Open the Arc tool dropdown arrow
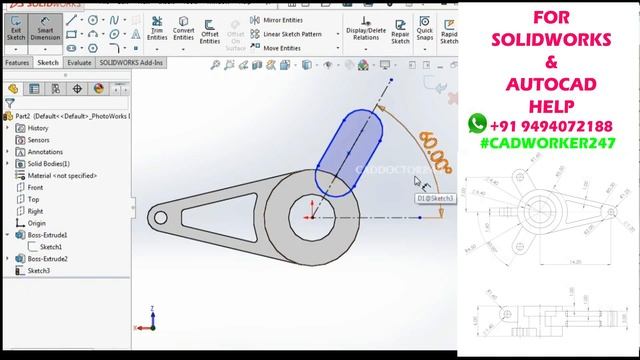The height and width of the screenshot is (360, 640). [x=103, y=34]
